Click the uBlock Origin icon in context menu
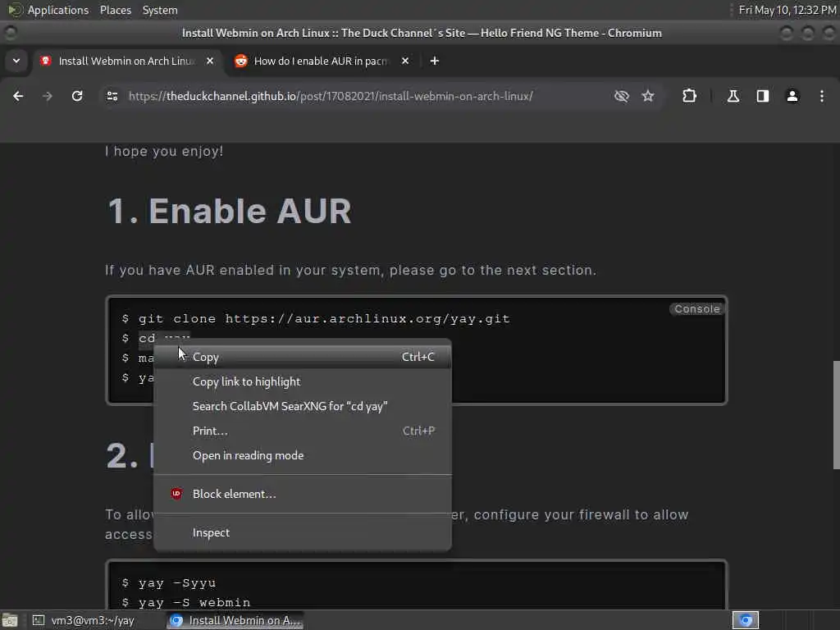Screen dimensions: 840x630 point(176,493)
